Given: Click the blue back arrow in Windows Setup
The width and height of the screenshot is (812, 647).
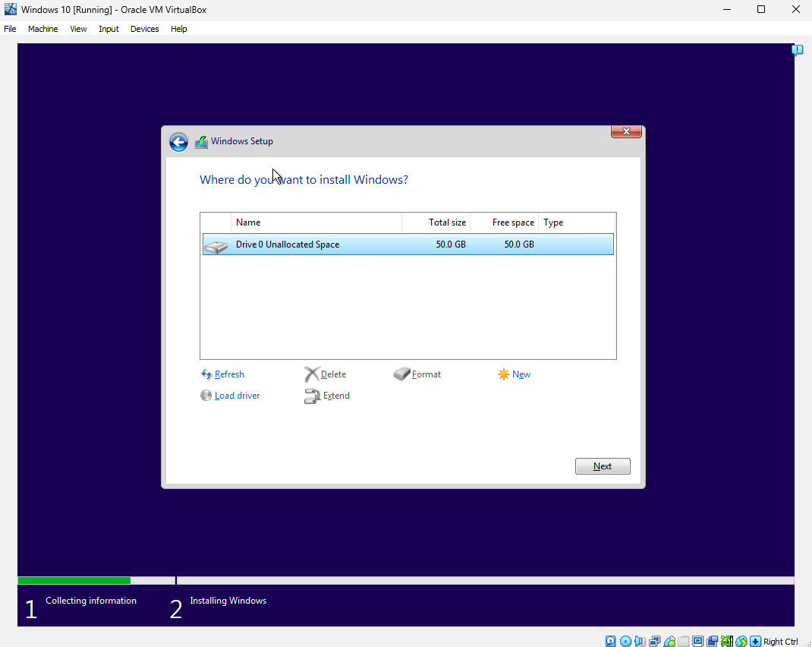Looking at the screenshot, I should click(x=178, y=142).
